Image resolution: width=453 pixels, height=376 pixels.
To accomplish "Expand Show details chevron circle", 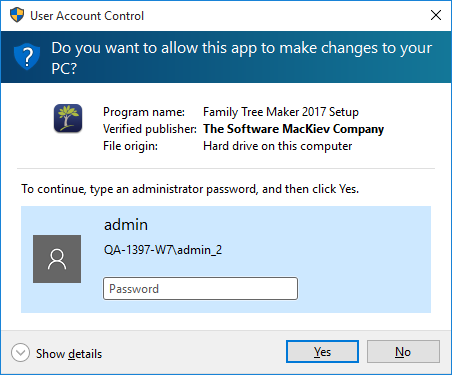I will pyautogui.click(x=20, y=353).
